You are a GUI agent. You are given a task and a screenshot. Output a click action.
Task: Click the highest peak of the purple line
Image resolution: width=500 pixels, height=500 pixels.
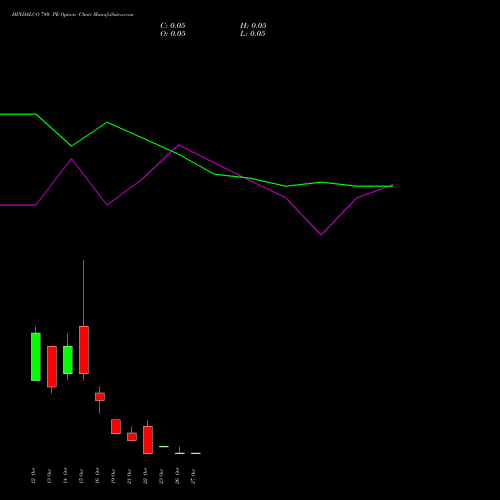179,145
